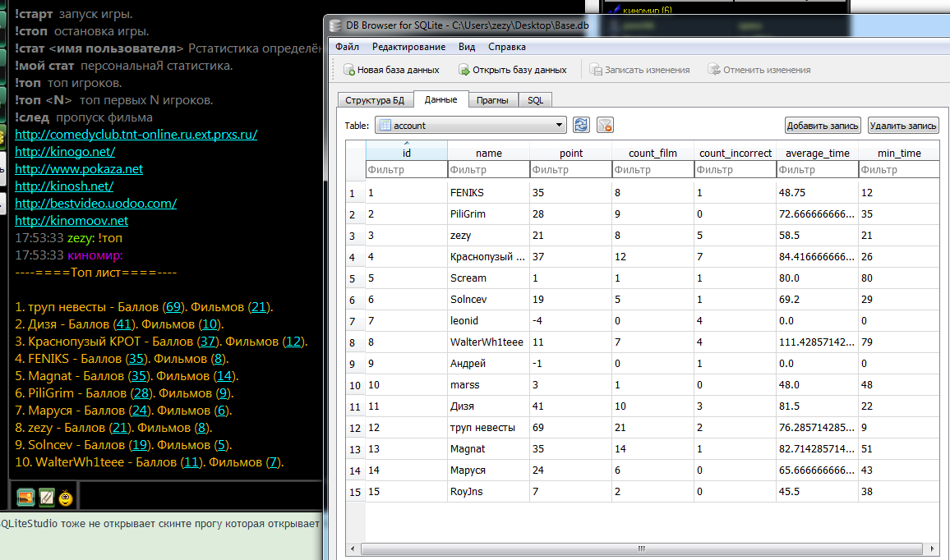Click the refresh table data icon
Viewport: 950px width, 560px height.
pyautogui.click(x=581, y=125)
